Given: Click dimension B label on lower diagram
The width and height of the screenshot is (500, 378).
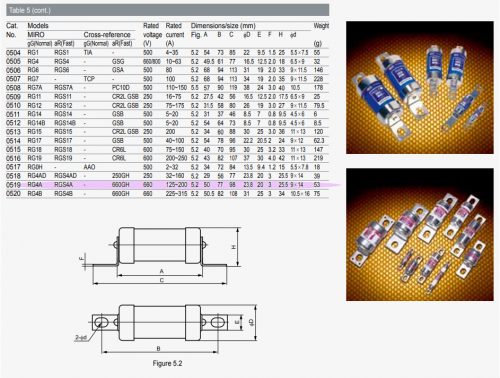Looking at the screenshot, I should pos(159,348).
